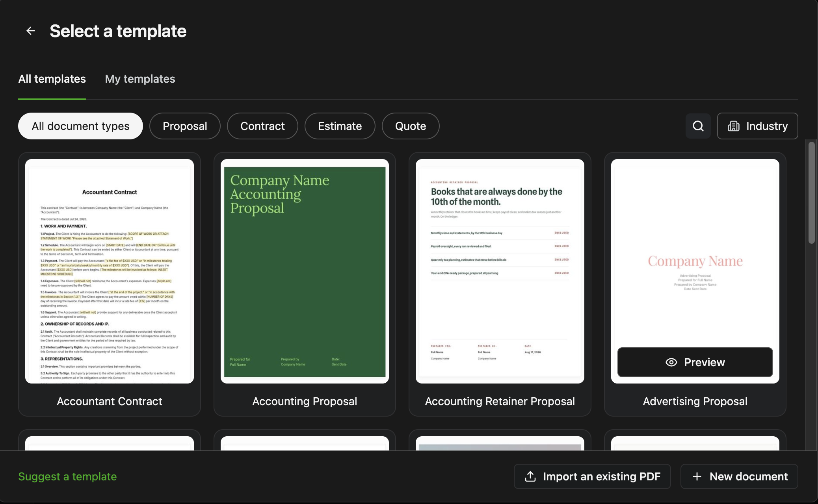Click the template list vertical scrollbar

click(x=811, y=193)
